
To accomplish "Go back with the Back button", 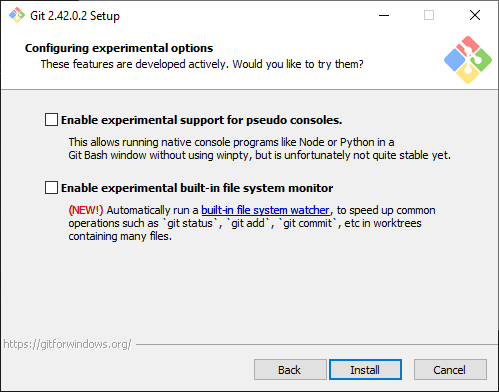I will [290, 370].
